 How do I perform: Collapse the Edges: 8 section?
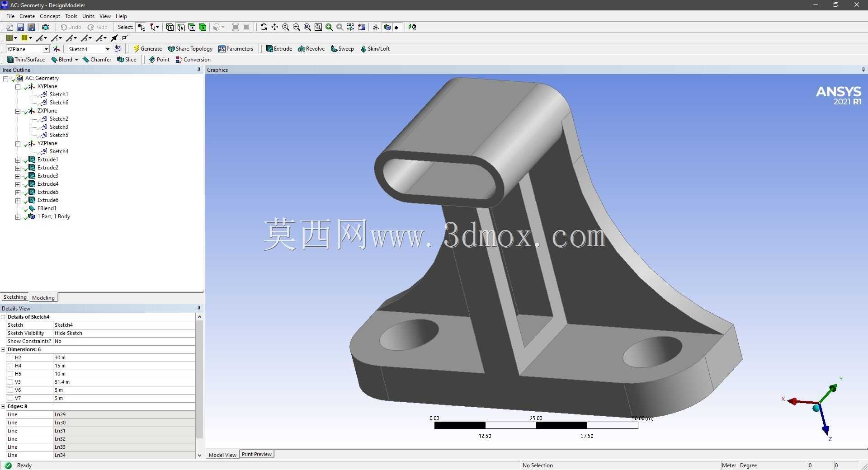click(3, 406)
